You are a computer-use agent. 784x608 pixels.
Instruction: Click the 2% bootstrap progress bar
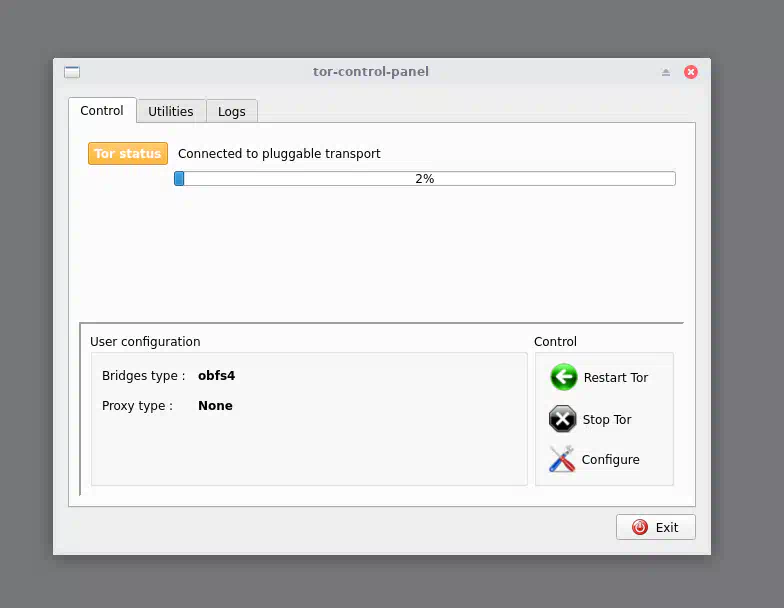pyautogui.click(x=425, y=178)
